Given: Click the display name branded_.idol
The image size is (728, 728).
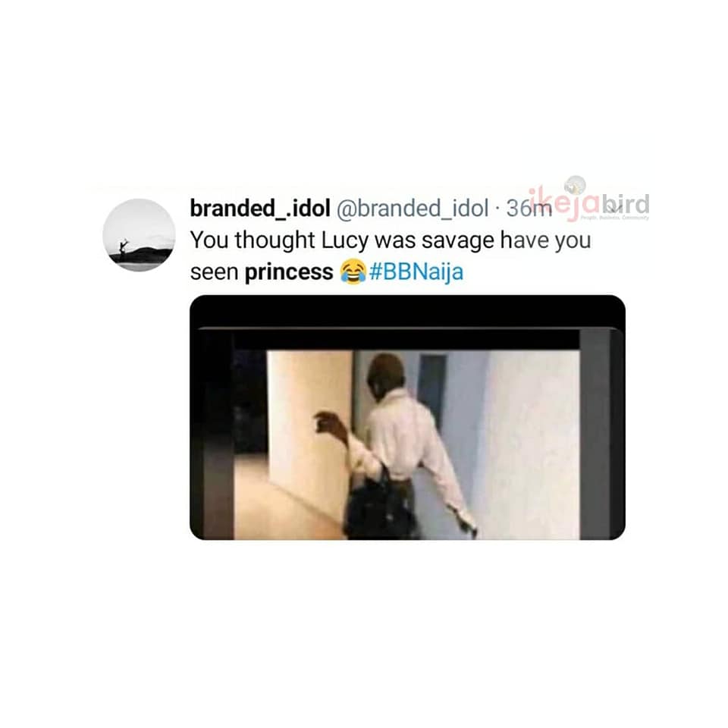Looking at the screenshot, I should pyautogui.click(x=260, y=208).
